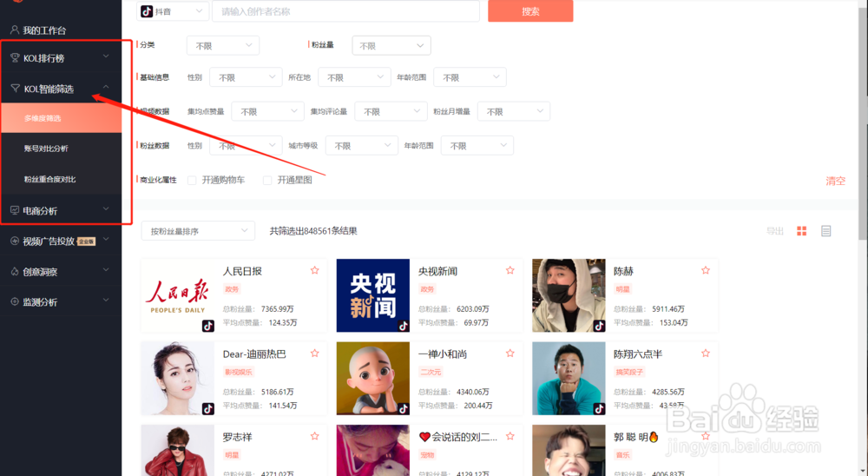Viewport: 868px width, 476px height.
Task: Click the 央视新闻 logo thumbnail
Action: click(373, 295)
